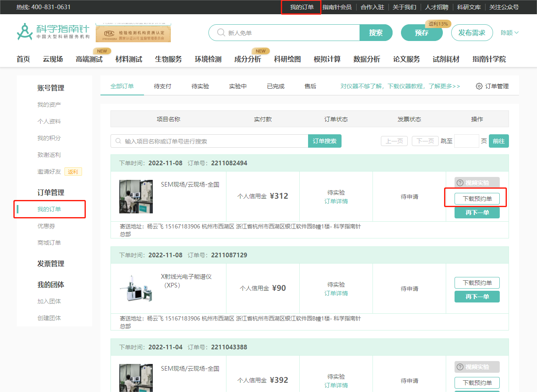Switch to the 已完成 orders tab
The width and height of the screenshot is (537, 392).
pyautogui.click(x=275, y=86)
